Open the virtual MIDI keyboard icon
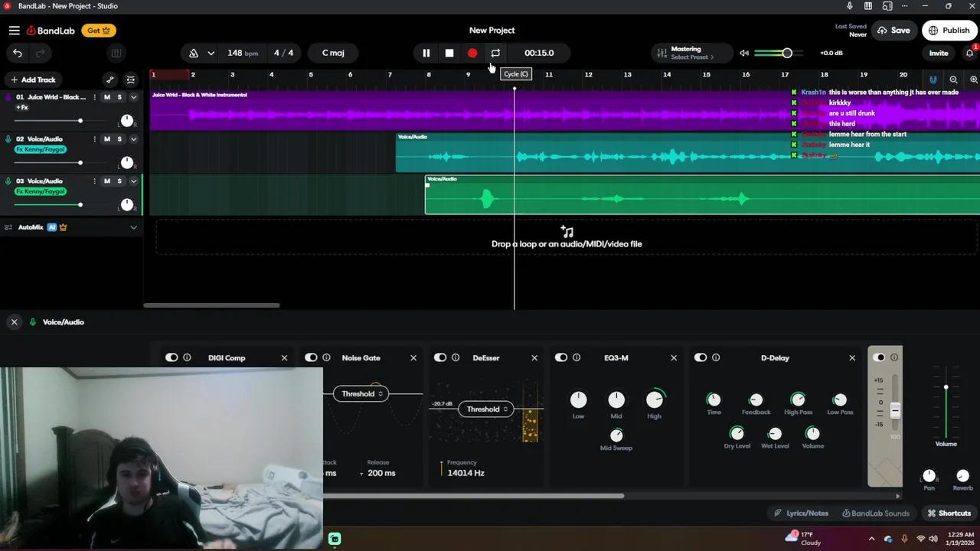This screenshot has width=980, height=551. point(116,53)
